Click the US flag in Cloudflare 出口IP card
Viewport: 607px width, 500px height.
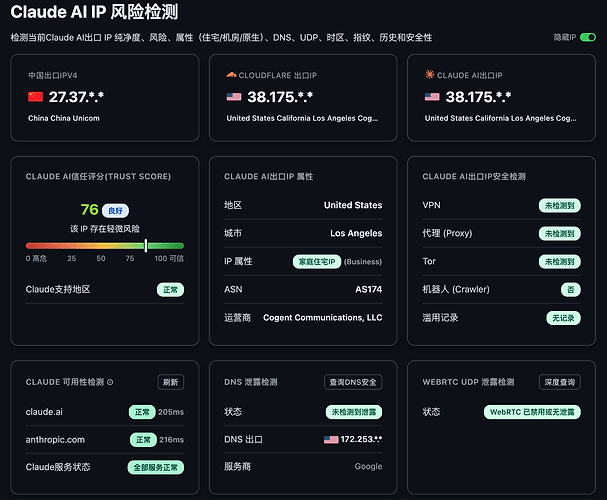[x=234, y=97]
